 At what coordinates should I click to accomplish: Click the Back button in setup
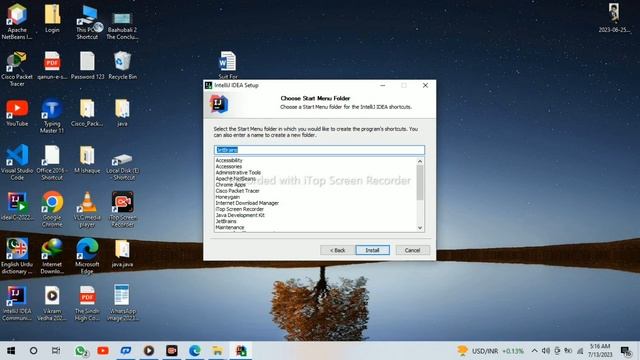point(337,250)
